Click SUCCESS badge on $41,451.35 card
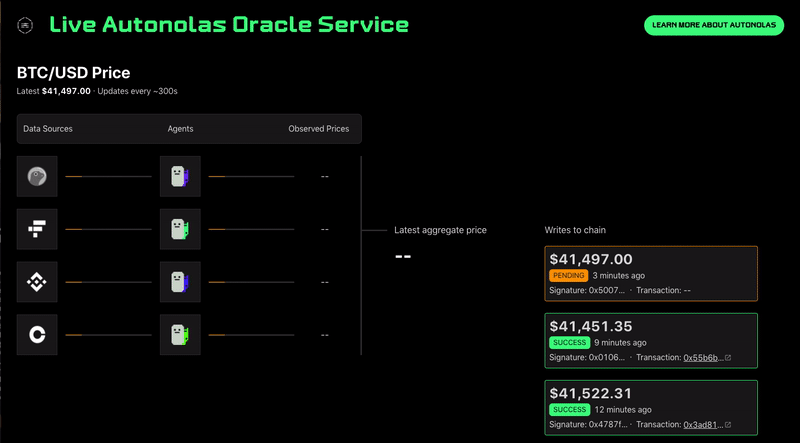 tap(570, 342)
